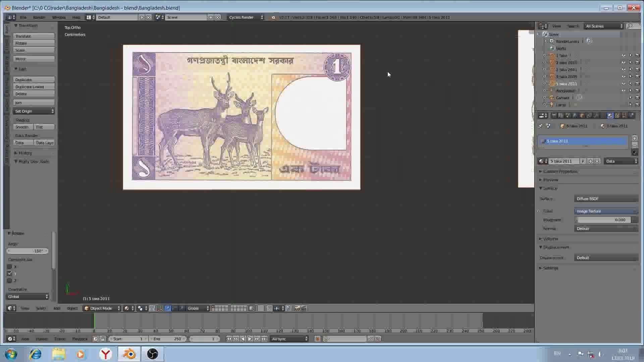Open the timeline Playback menu
Screen dimensions: 644x362
(x=80, y=339)
